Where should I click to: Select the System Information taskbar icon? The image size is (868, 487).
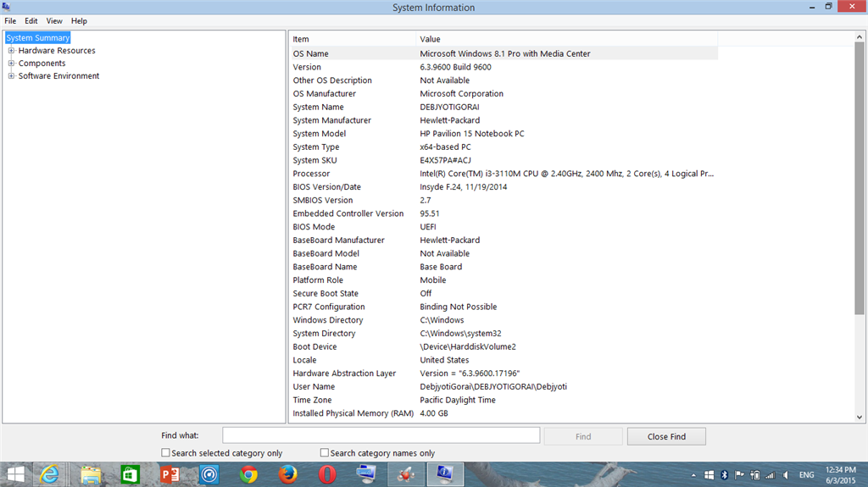[x=445, y=475]
